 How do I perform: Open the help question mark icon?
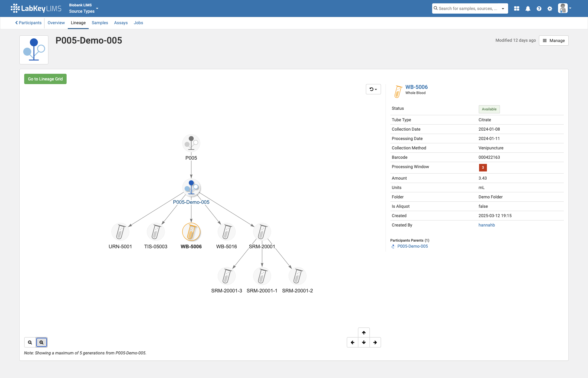tap(539, 8)
